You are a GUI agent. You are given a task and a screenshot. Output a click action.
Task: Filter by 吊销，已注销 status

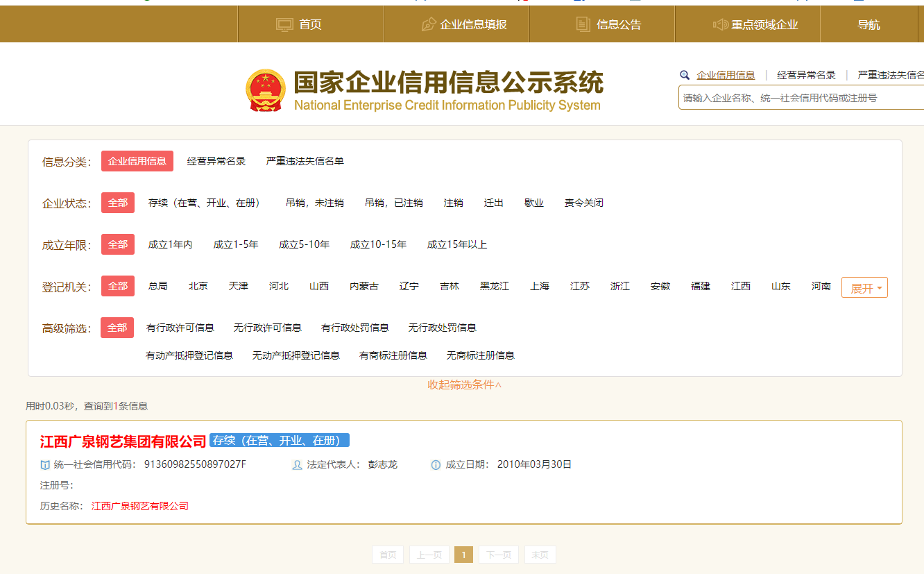click(394, 203)
